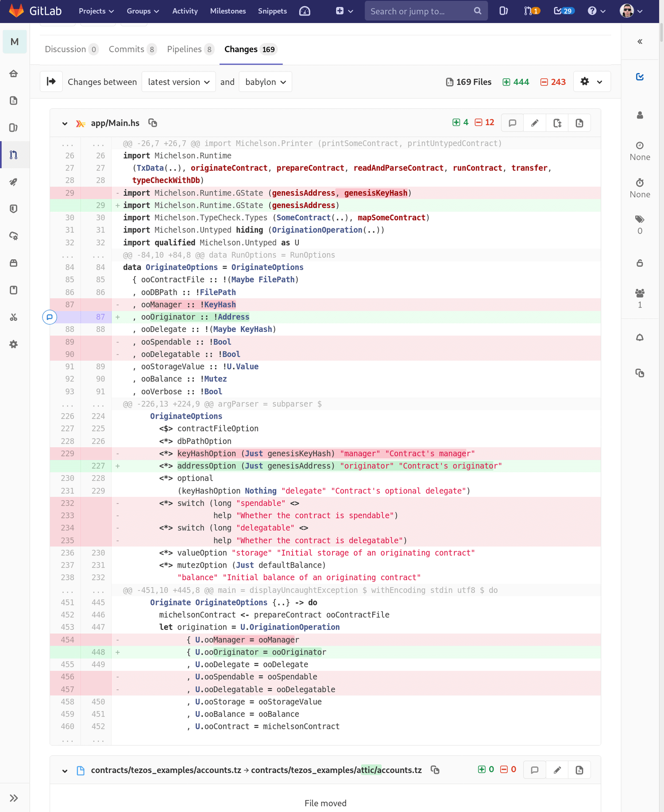The image size is (664, 812).
Task: Open the Snippets scissors icon in the sidebar
Action: [14, 317]
